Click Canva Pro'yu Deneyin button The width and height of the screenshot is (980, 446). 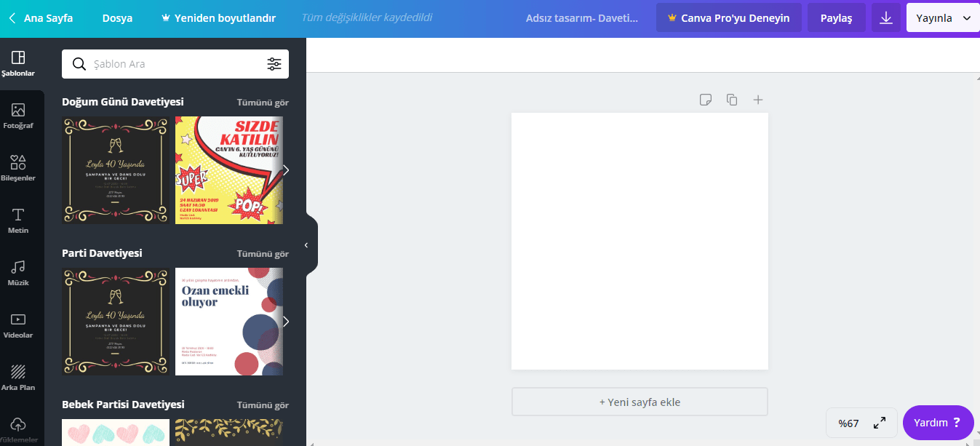[x=729, y=18]
